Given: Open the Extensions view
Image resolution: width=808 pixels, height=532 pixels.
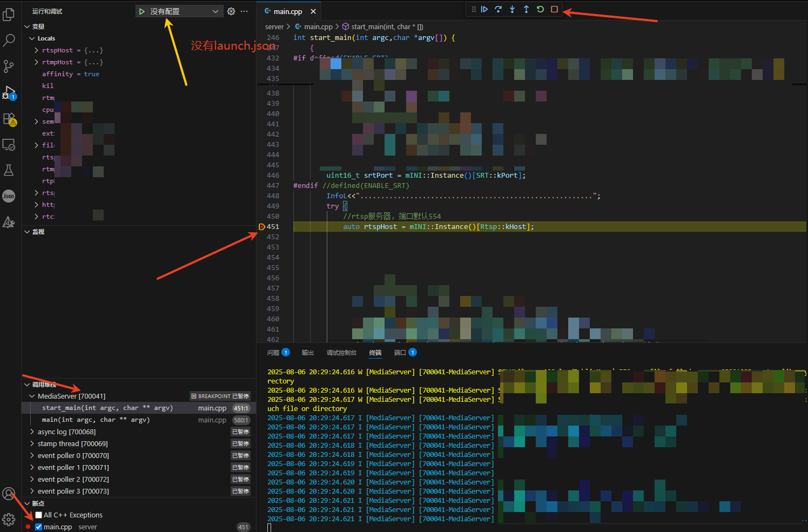Looking at the screenshot, I should (x=9, y=118).
